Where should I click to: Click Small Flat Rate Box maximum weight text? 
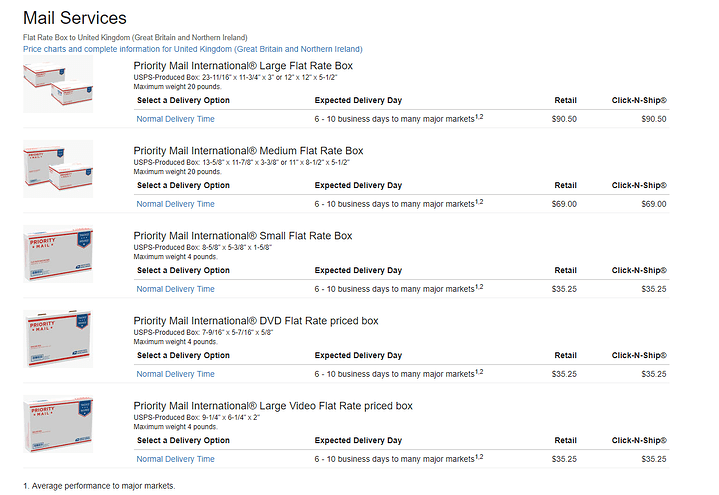point(176,256)
